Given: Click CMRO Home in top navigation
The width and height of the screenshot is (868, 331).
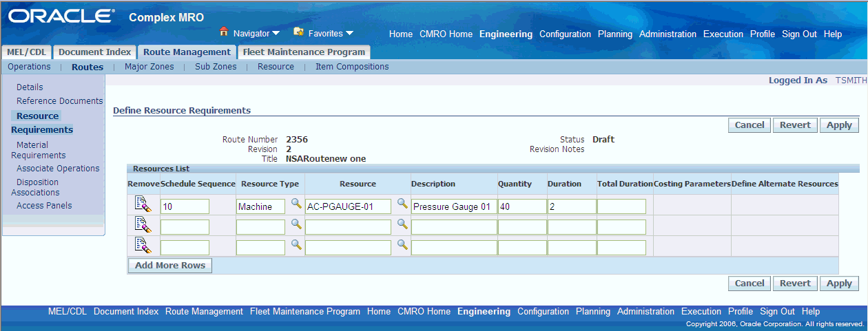Looking at the screenshot, I should [446, 34].
